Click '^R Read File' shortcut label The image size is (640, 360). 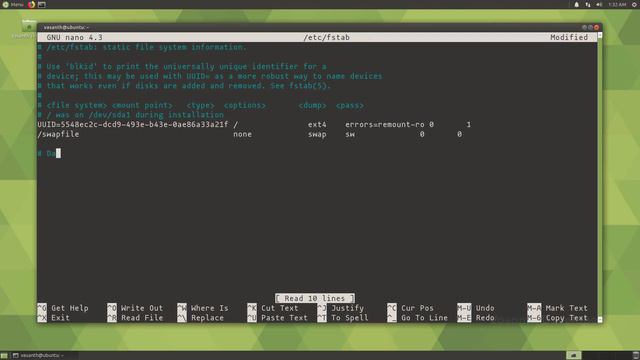[135, 318]
